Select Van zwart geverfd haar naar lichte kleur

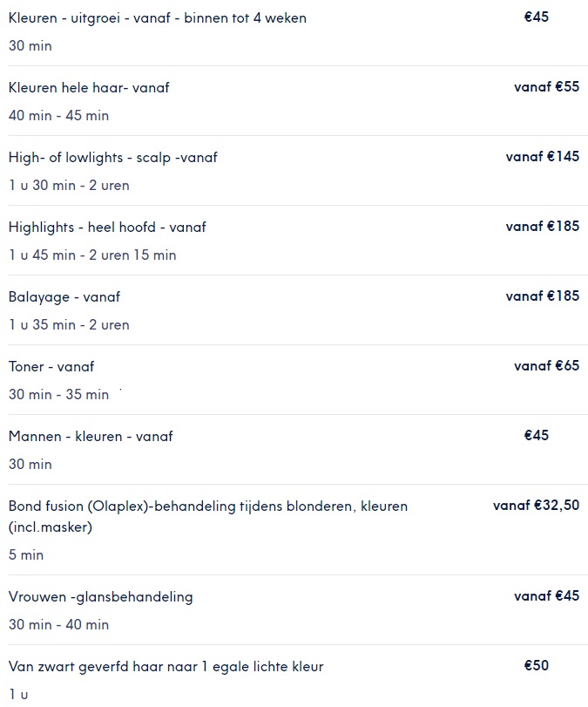pyautogui.click(x=297, y=676)
